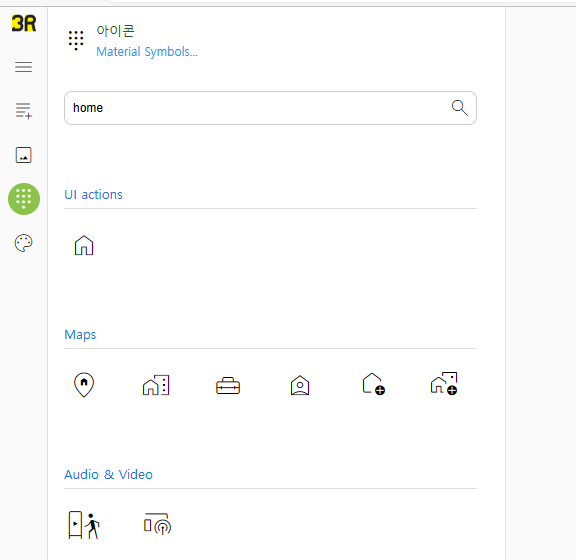This screenshot has width=576, height=560.
Task: Pick the add home work icon
Action: [x=444, y=384]
